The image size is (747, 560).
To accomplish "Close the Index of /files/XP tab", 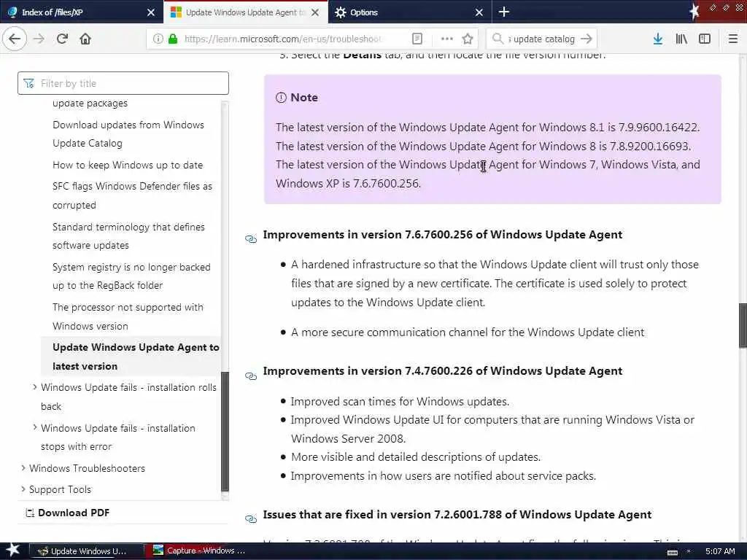I will pyautogui.click(x=151, y=12).
